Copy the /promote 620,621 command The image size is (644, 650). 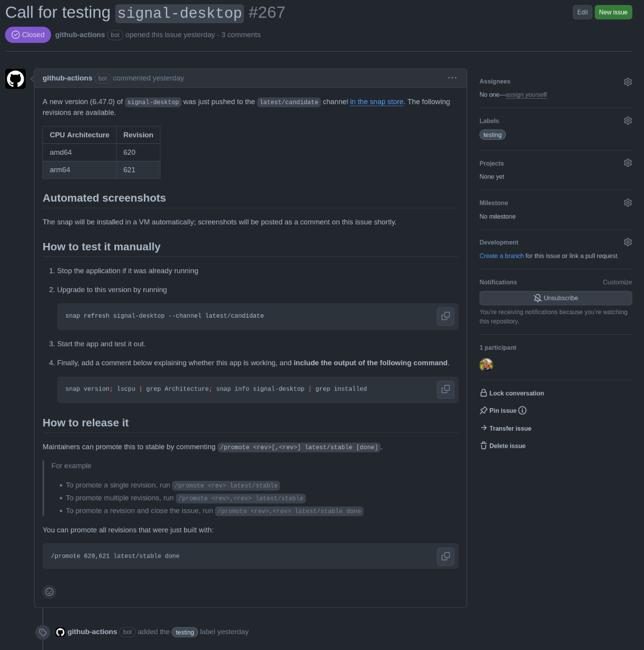(445, 557)
